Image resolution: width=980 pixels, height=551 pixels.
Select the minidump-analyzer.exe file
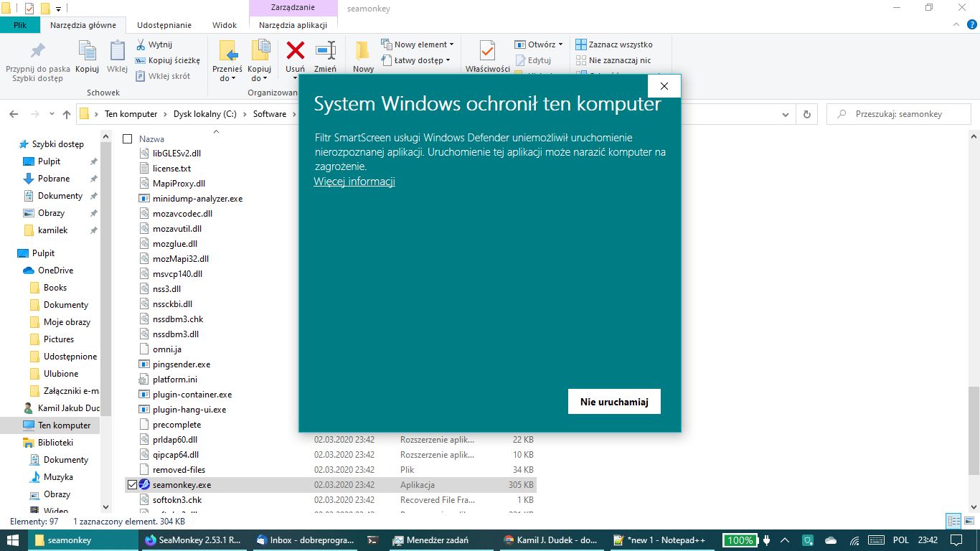pos(197,199)
